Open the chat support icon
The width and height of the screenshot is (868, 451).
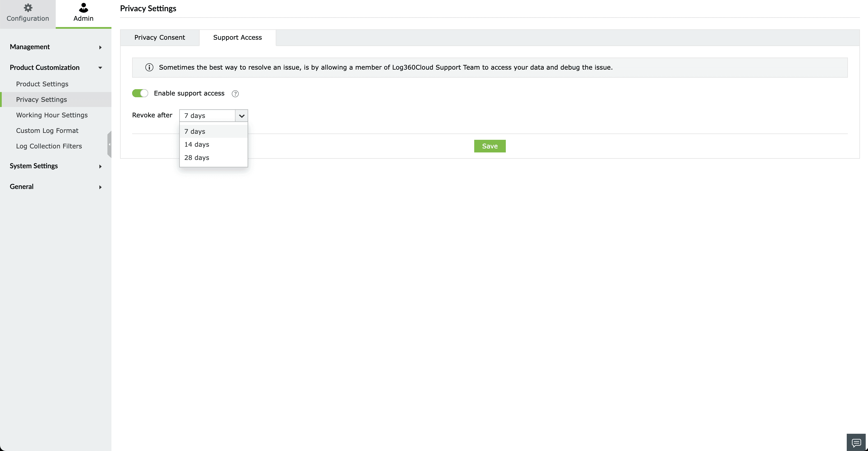click(856, 442)
